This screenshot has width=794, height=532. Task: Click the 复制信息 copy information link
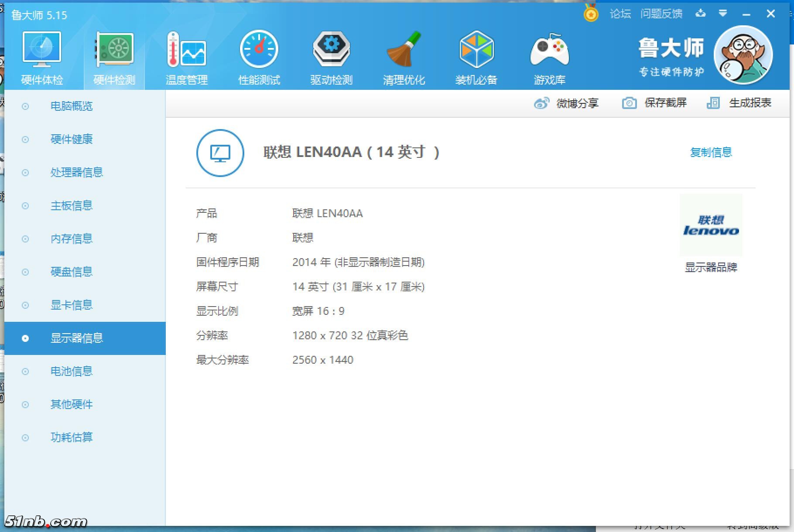click(711, 152)
